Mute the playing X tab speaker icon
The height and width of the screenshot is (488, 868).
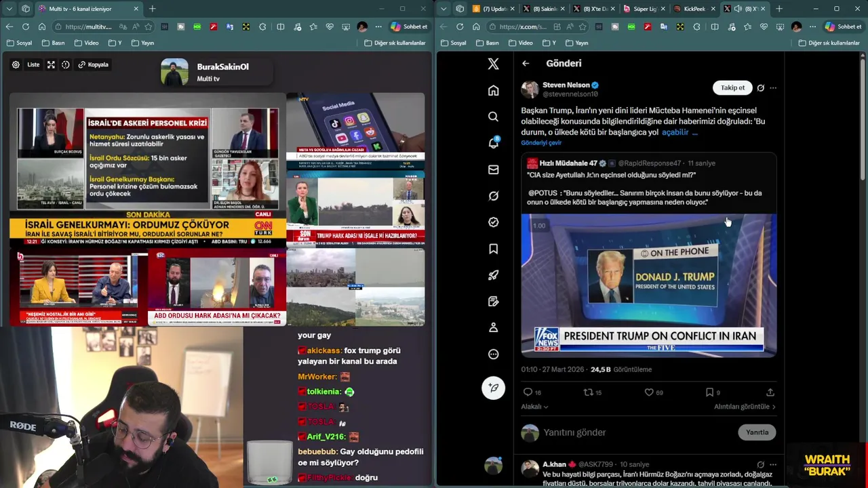click(738, 9)
